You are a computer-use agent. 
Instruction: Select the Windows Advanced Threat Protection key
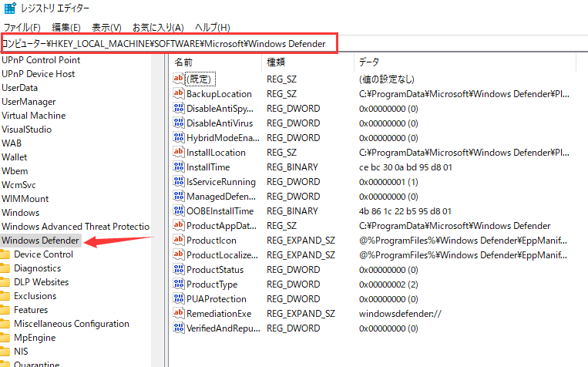[x=76, y=226]
